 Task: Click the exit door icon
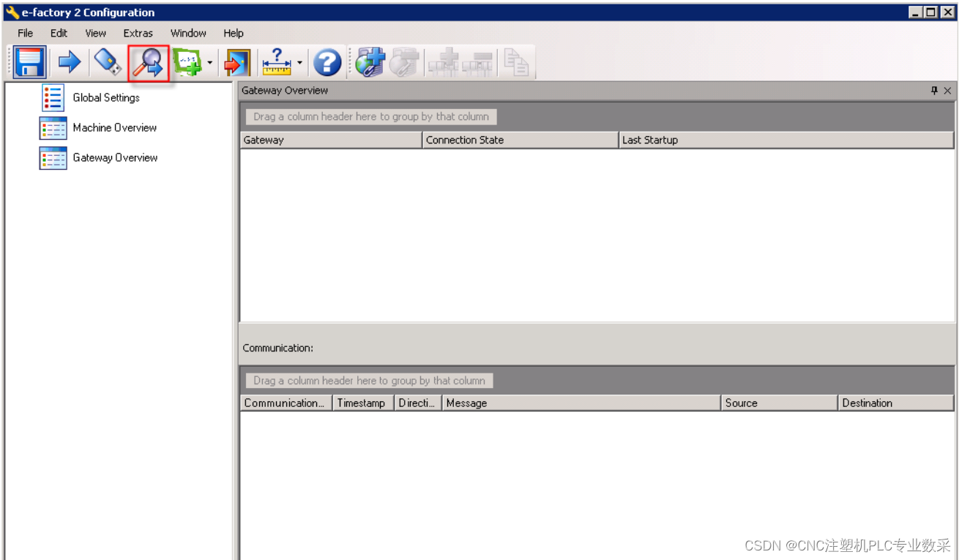[x=237, y=63]
